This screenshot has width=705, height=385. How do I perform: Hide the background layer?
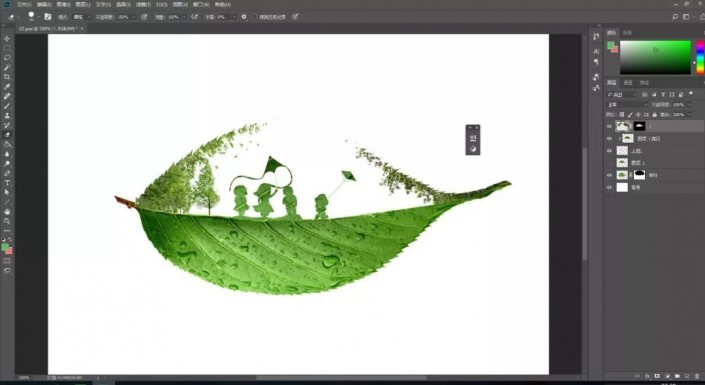pos(610,188)
